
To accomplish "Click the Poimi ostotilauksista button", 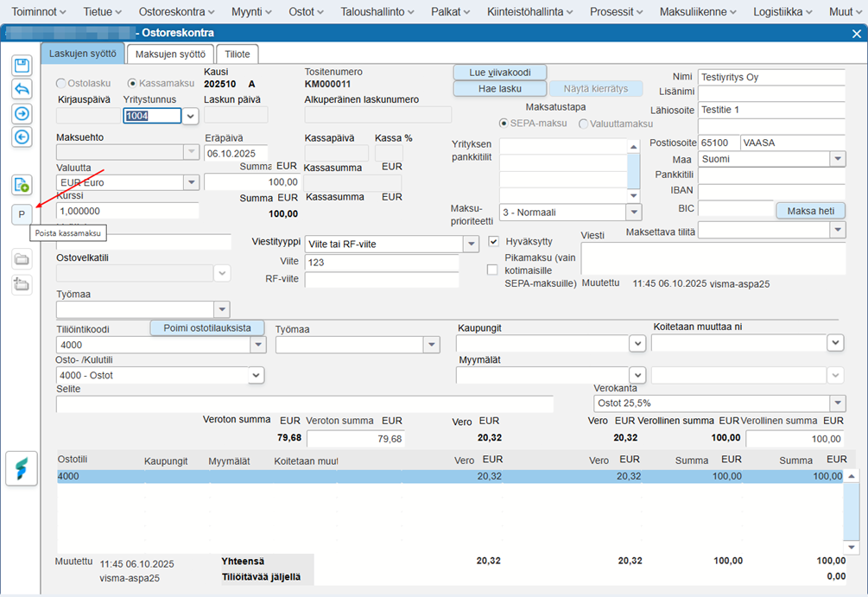I will 207,327.
